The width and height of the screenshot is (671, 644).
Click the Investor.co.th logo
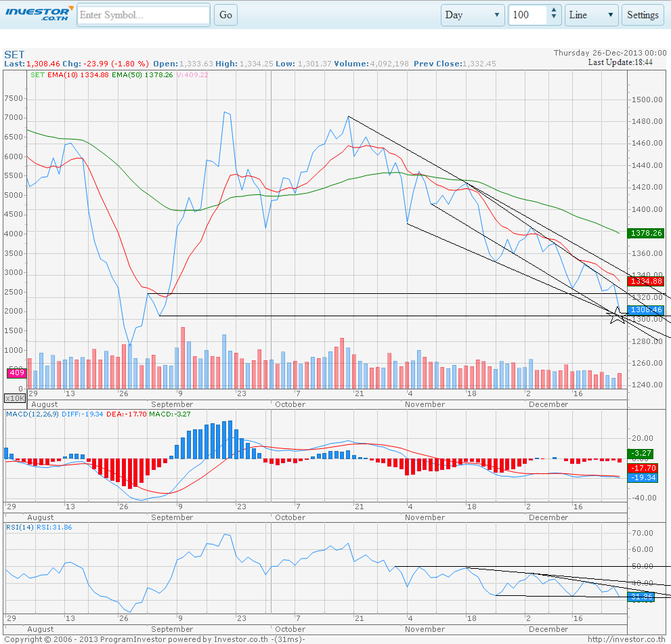click(x=37, y=14)
